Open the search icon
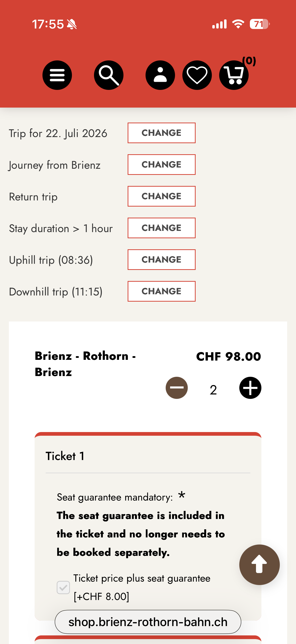 (x=109, y=75)
